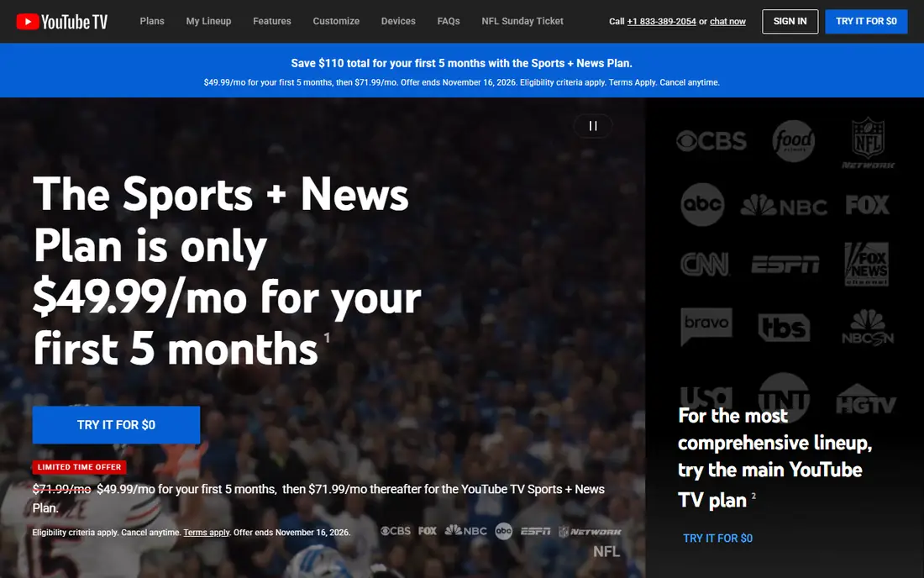
Task: Click the chat now link
Action: click(727, 21)
